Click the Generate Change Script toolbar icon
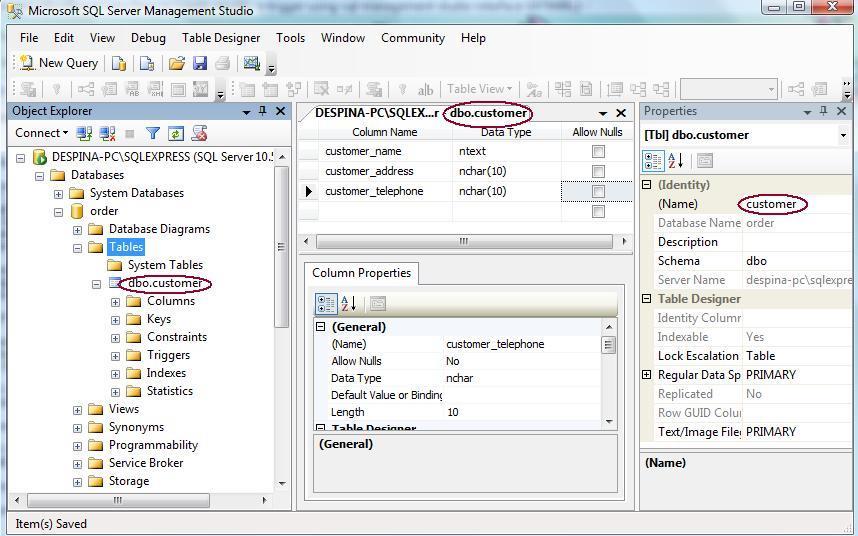The height and width of the screenshot is (536, 858). click(28, 89)
